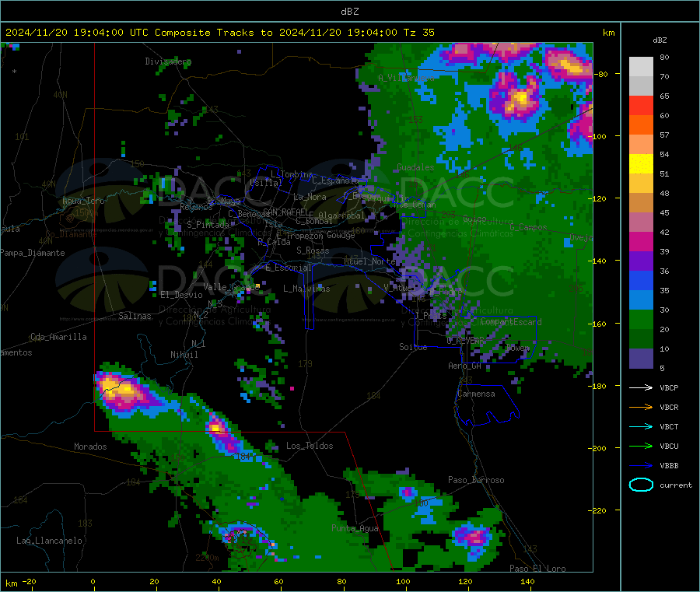This screenshot has height=592, width=700.
Task: Click the intense storm cell in the northeast
Action: point(520,99)
